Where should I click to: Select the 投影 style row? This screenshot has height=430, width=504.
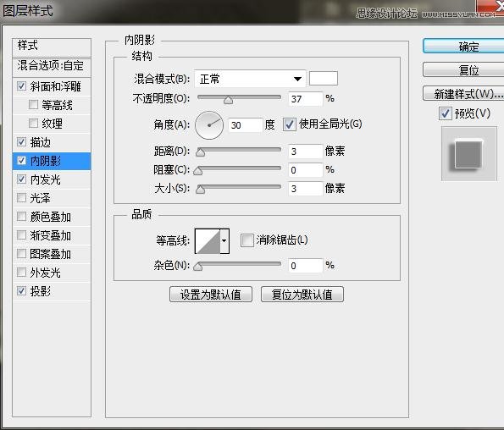(x=52, y=290)
